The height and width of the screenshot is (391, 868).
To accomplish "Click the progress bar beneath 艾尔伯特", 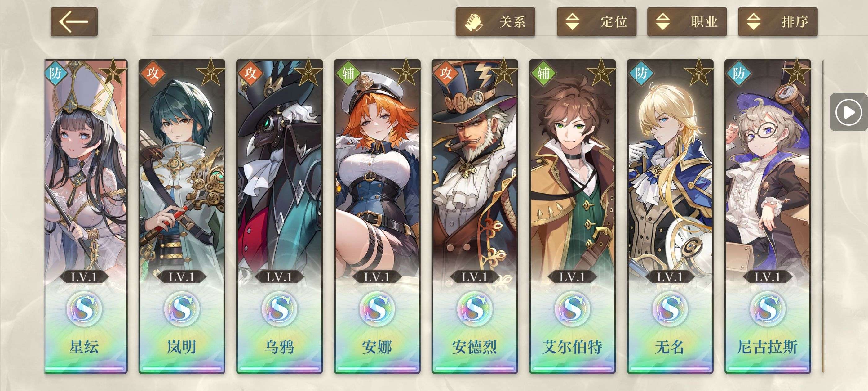I will click(572, 369).
